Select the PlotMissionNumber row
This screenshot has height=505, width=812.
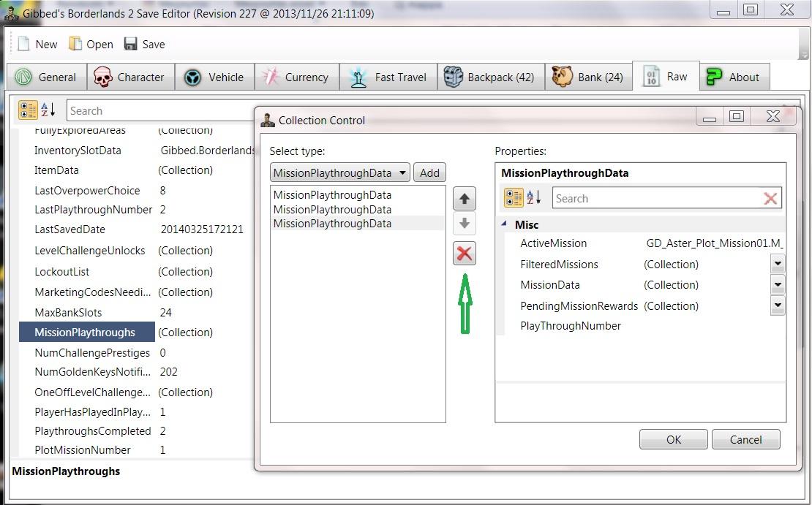tap(137, 450)
